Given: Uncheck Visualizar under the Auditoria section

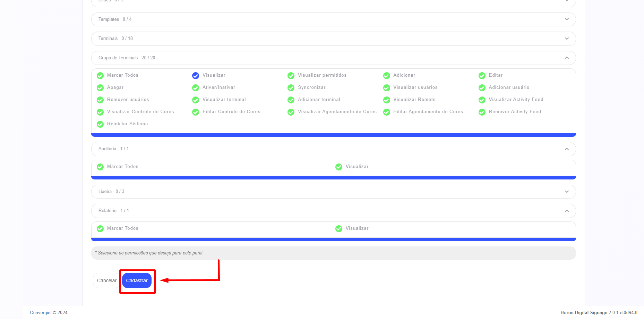Looking at the screenshot, I should pos(339,167).
